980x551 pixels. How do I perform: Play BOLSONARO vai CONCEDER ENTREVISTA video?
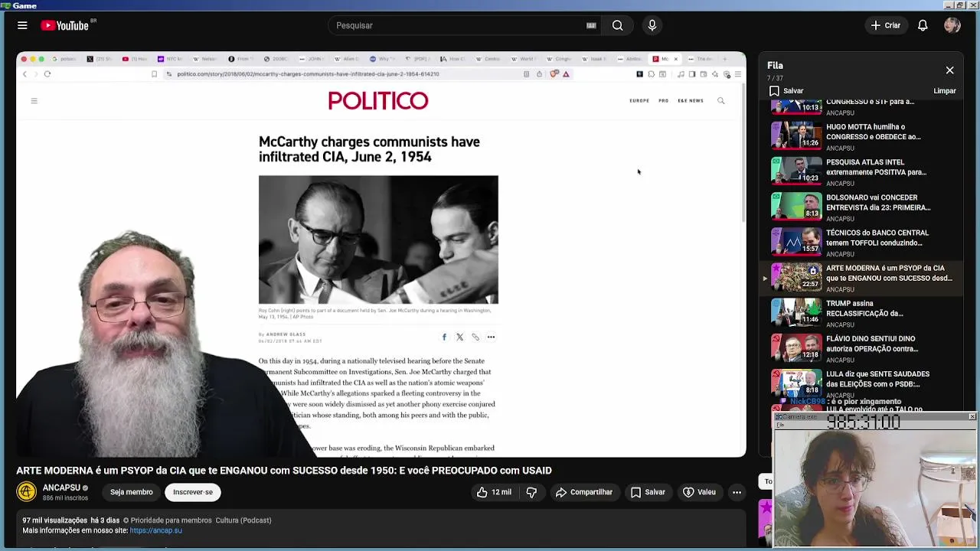[861, 207]
